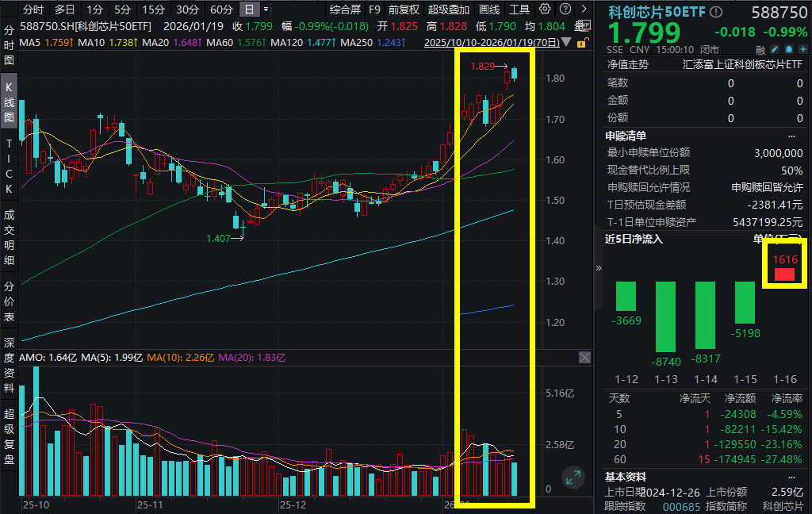Open the 日 period dropdown arrow
This screenshot has width=812, height=514.
[x=267, y=9]
